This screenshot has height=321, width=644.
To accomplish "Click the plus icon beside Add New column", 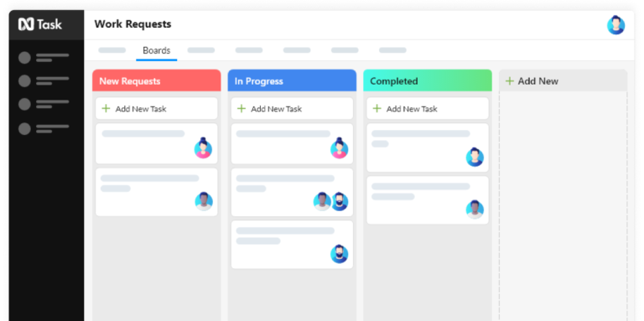I will point(510,80).
